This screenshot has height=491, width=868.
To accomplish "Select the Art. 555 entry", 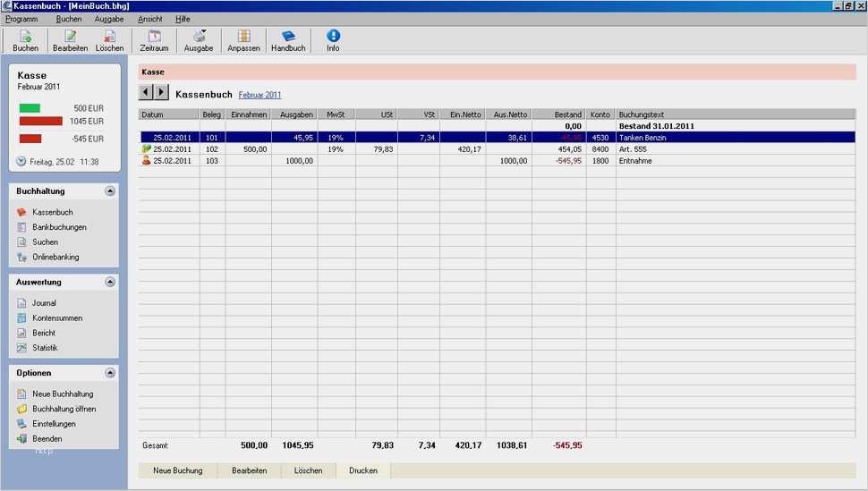I will pos(498,148).
